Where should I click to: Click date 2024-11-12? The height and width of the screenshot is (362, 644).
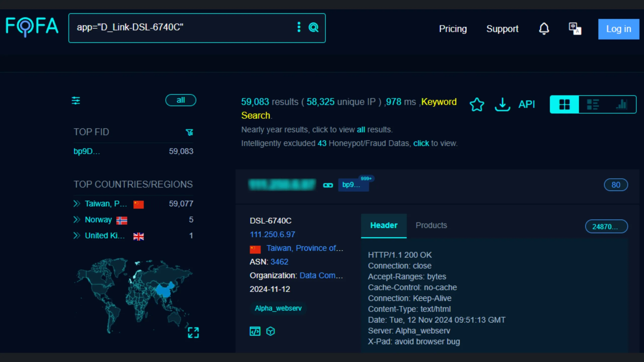tap(270, 289)
